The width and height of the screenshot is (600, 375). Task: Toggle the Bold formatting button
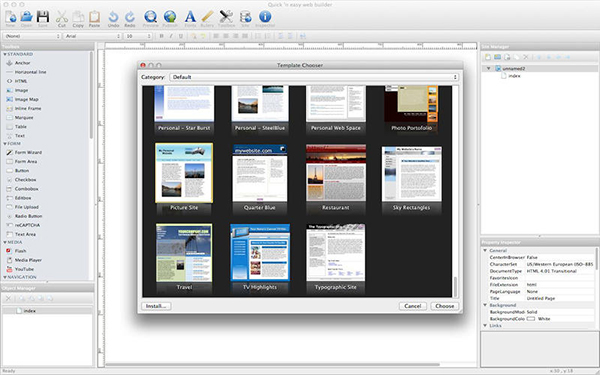tap(161, 36)
